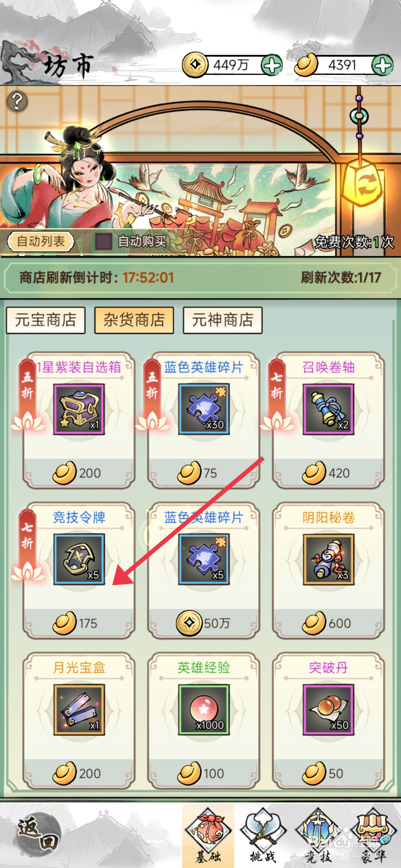
Task: Open the 豪华 bottom navigation icon
Action: 373,835
